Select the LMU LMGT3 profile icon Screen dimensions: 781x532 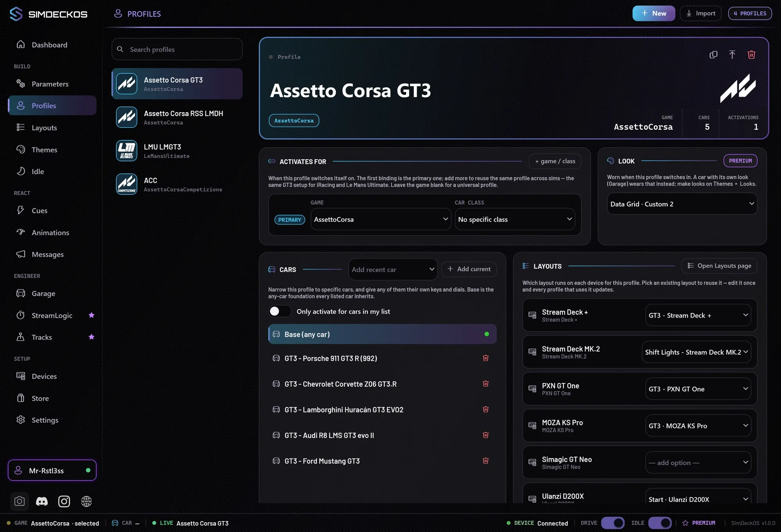127,151
